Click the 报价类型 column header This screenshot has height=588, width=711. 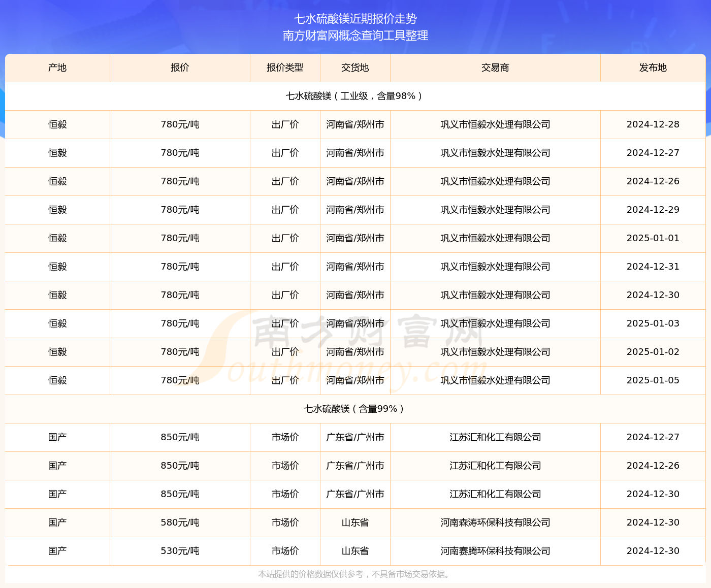(285, 68)
